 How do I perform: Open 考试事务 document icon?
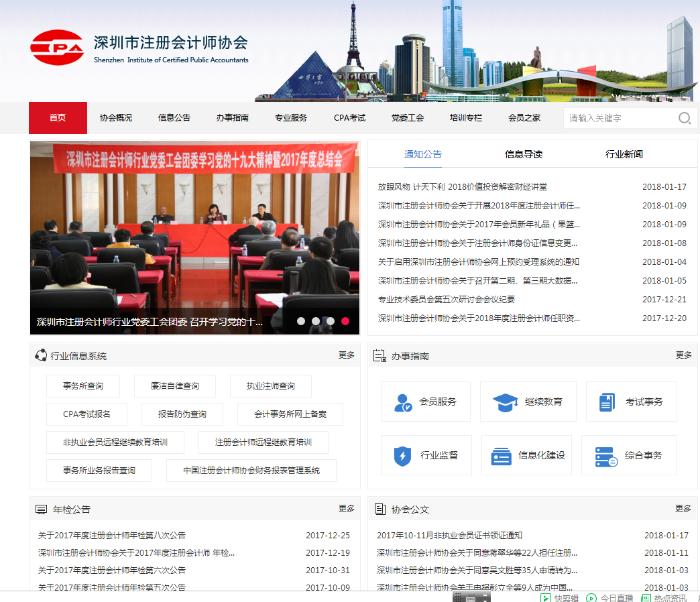(607, 402)
